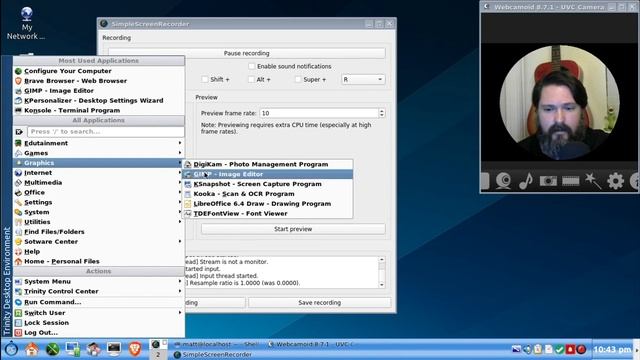Expand the Office submenu
Image resolution: width=640 pixels, height=360 pixels.
(x=99, y=192)
